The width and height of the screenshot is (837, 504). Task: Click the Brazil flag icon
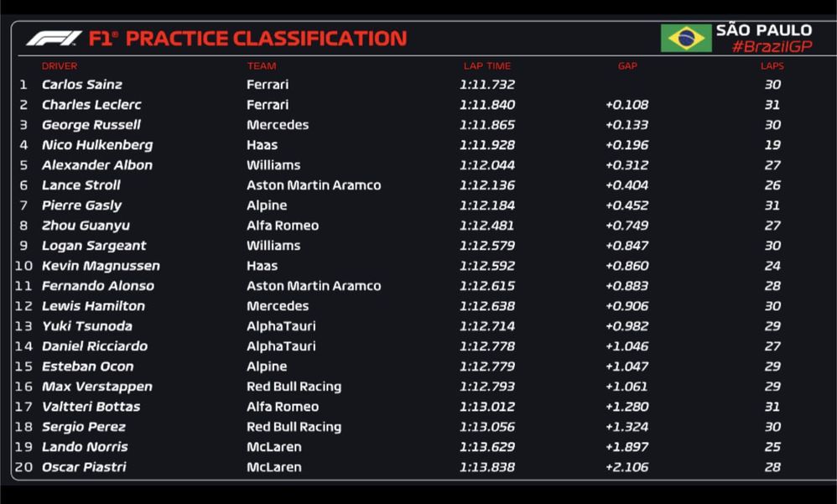point(685,38)
